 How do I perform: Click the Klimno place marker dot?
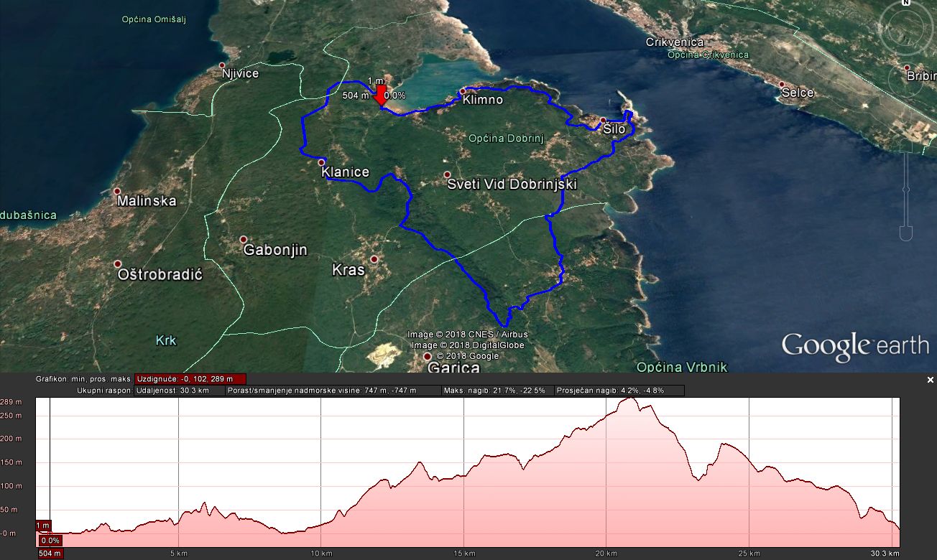point(463,91)
